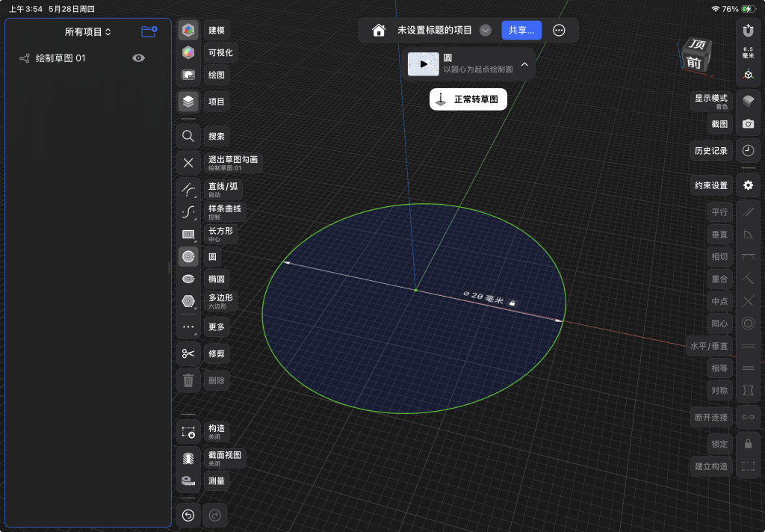Image resolution: width=765 pixels, height=532 pixels.
Task: Select the 长方形 rectangle tool icon
Action: pyautogui.click(x=188, y=235)
